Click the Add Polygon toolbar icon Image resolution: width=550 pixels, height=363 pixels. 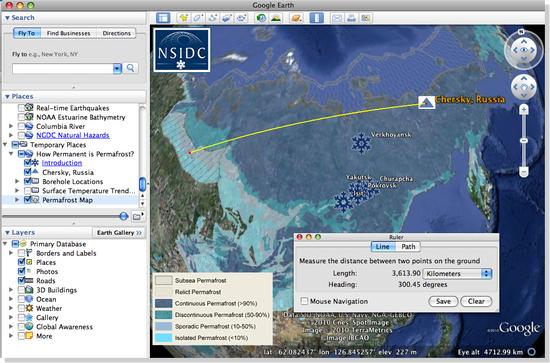198,18
